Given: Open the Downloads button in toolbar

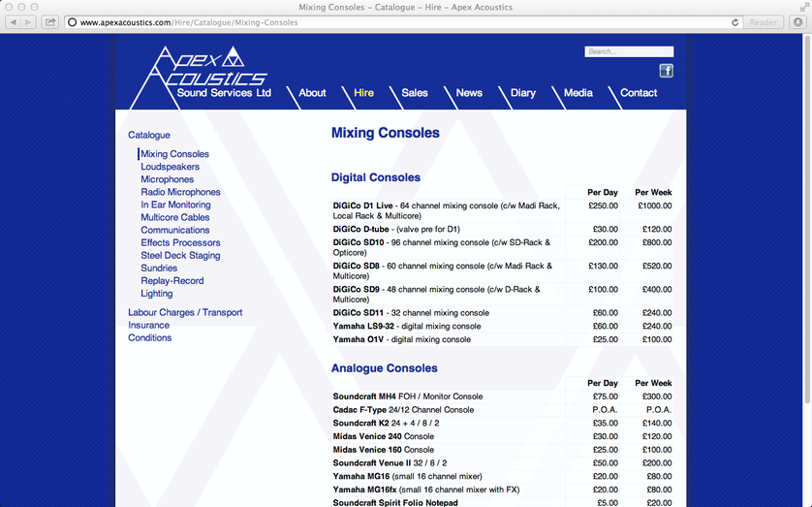Looking at the screenshot, I should (798, 22).
